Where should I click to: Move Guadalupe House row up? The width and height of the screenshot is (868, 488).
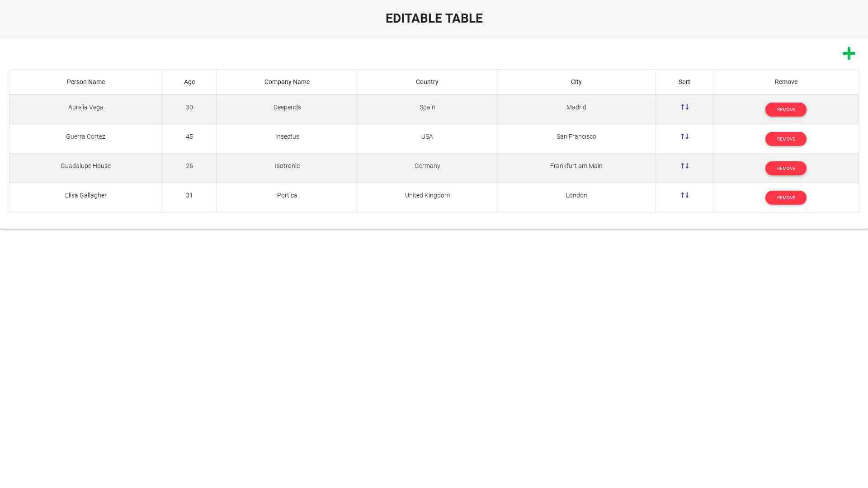pyautogui.click(x=682, y=166)
